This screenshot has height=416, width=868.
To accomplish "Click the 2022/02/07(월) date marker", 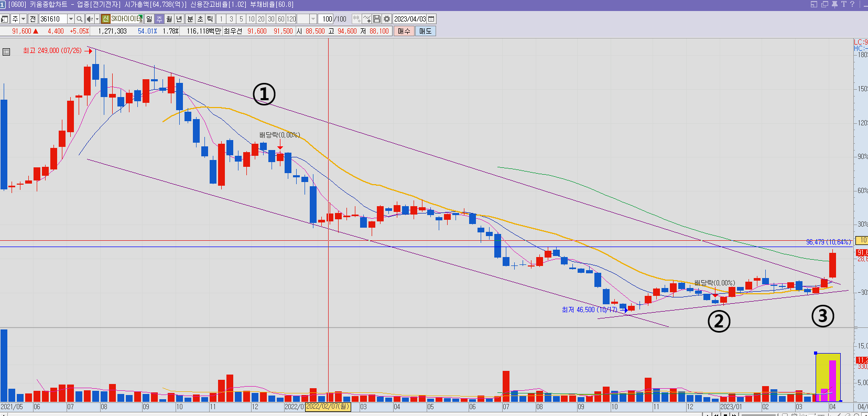I will point(328,407).
